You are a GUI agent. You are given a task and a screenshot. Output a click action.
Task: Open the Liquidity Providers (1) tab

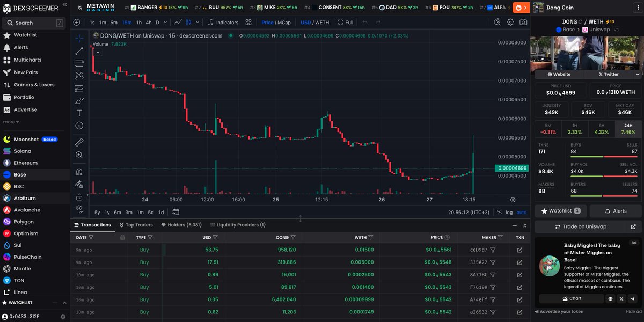pyautogui.click(x=238, y=225)
